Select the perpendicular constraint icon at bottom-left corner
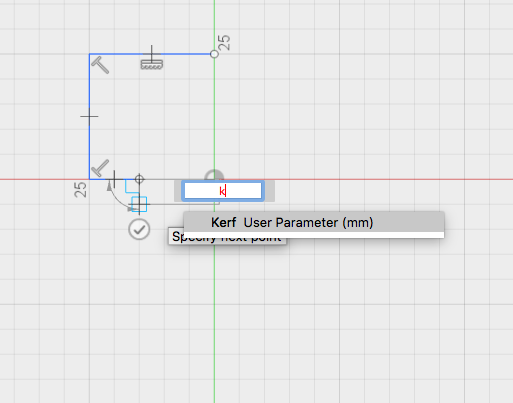The image size is (513, 403). 100,168
